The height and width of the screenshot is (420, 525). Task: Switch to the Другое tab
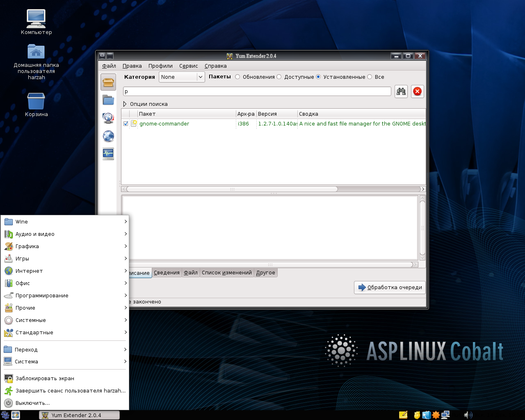(x=265, y=272)
